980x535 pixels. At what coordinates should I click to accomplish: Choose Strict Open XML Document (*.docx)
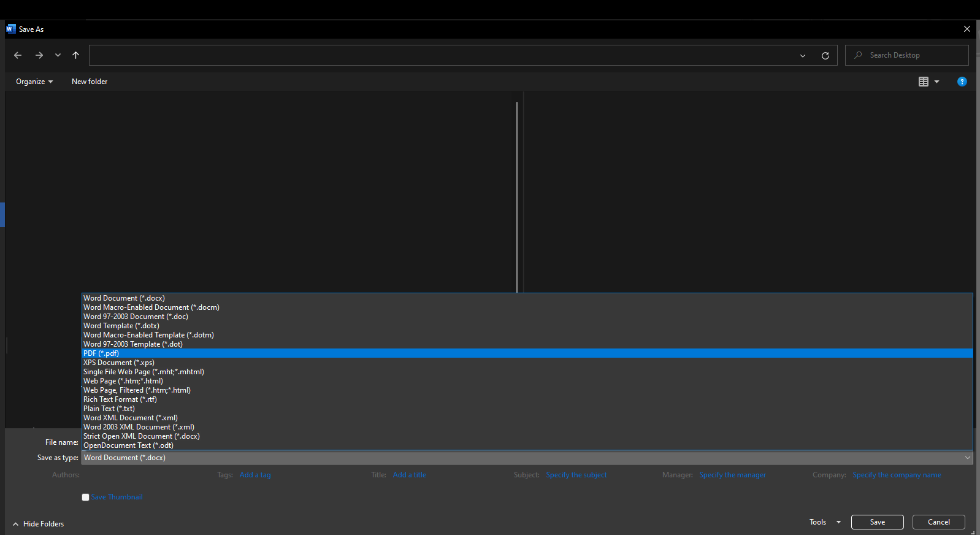[x=527, y=436]
